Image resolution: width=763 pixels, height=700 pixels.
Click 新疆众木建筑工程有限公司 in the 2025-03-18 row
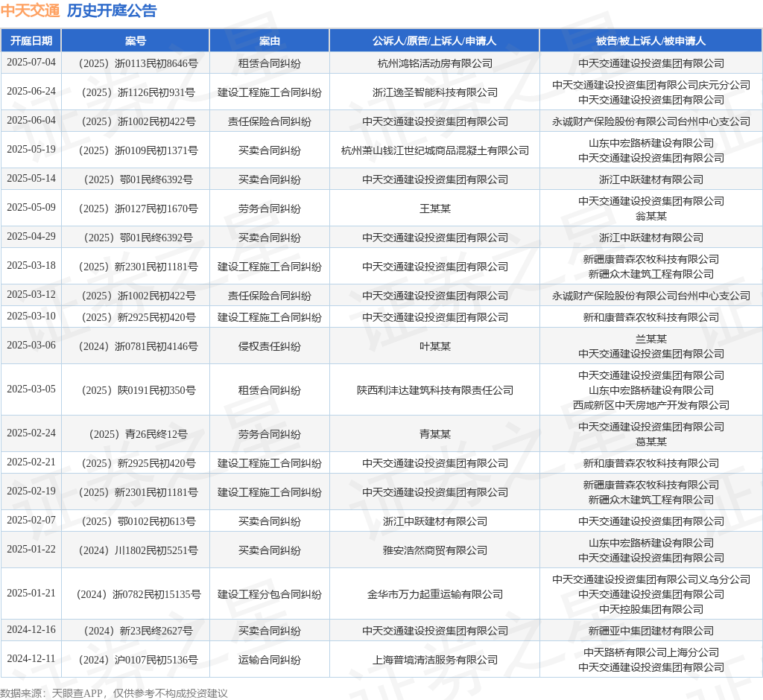click(651, 274)
